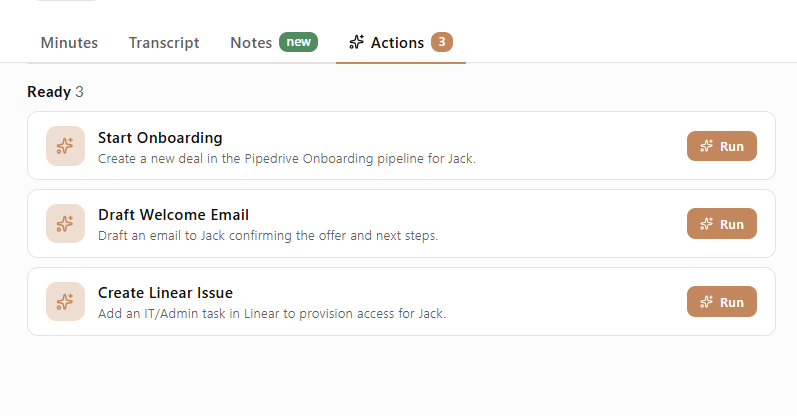Open the Minutes tab
The image size is (797, 416).
(x=69, y=43)
